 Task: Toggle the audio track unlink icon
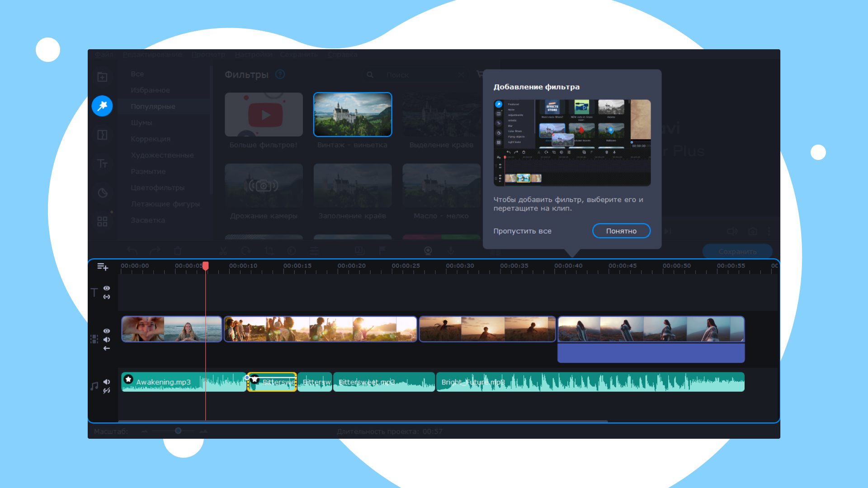coord(107,390)
